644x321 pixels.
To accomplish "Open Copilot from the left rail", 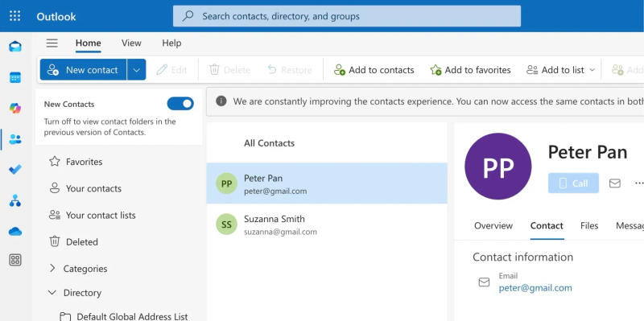I will point(15,109).
